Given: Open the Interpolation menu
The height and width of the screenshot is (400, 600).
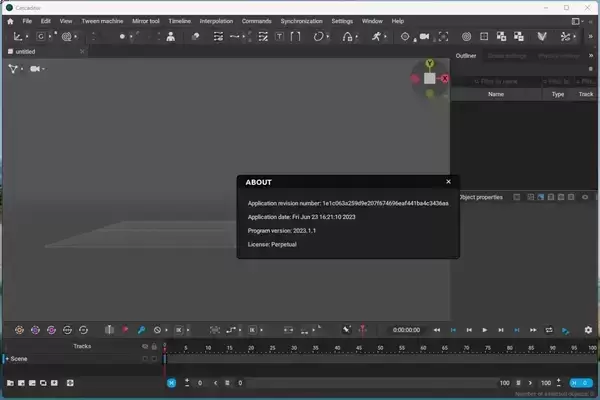Looking at the screenshot, I should (215, 20).
